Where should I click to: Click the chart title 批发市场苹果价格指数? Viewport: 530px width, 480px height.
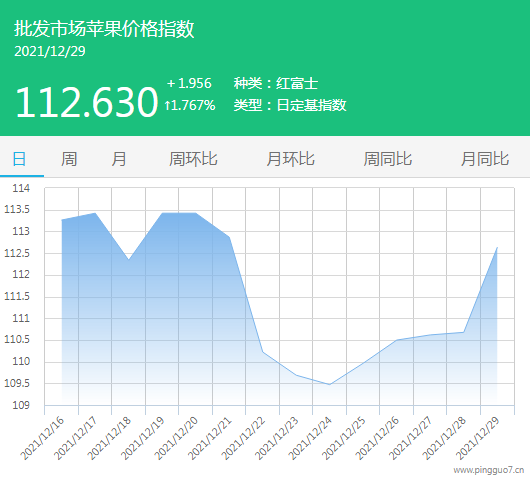tap(104, 28)
